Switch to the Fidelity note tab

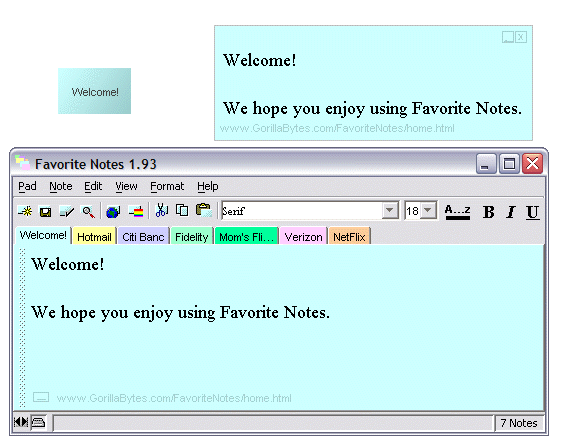pyautogui.click(x=192, y=237)
